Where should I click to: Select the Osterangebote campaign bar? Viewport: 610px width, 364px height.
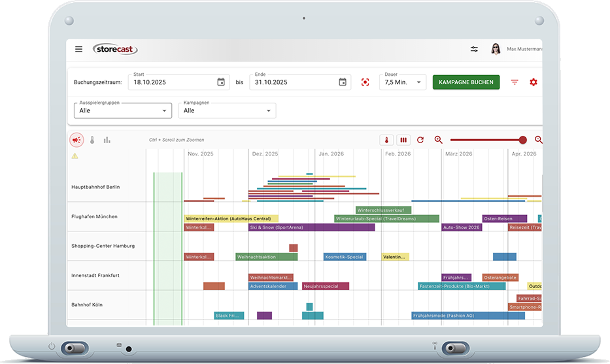[x=500, y=278]
